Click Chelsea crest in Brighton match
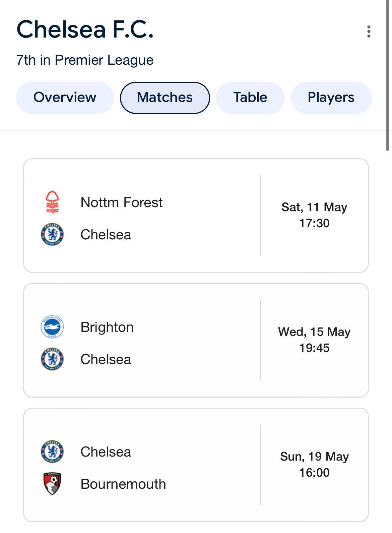392x533 pixels. click(52, 359)
